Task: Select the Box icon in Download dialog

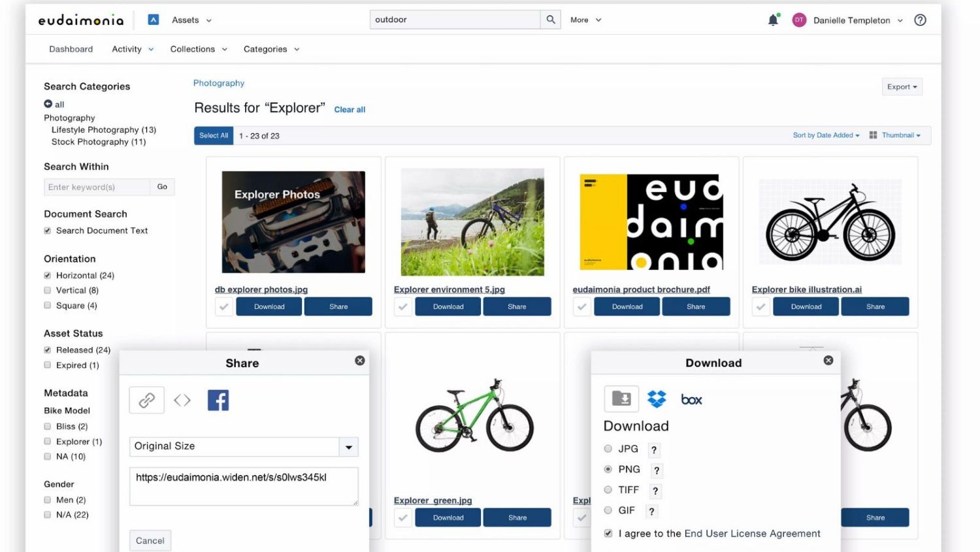Action: tap(691, 399)
